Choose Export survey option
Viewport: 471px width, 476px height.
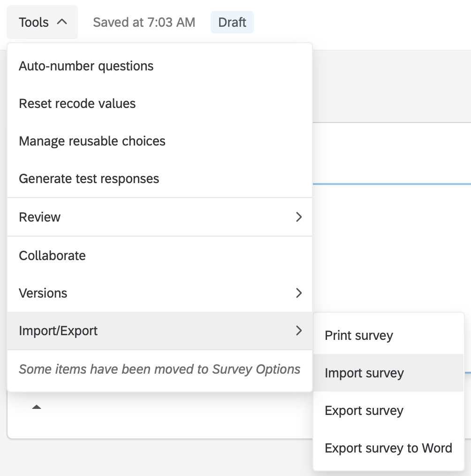tap(364, 410)
